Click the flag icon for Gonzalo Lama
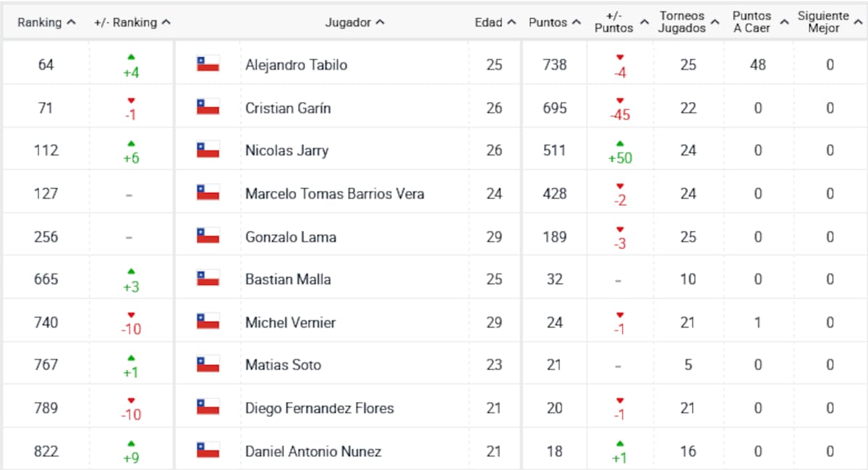 [208, 236]
